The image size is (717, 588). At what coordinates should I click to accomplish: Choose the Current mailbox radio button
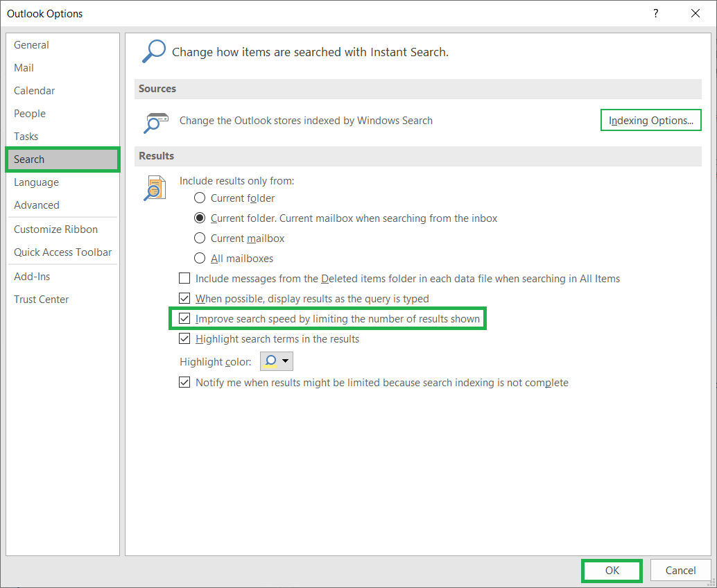(200, 239)
